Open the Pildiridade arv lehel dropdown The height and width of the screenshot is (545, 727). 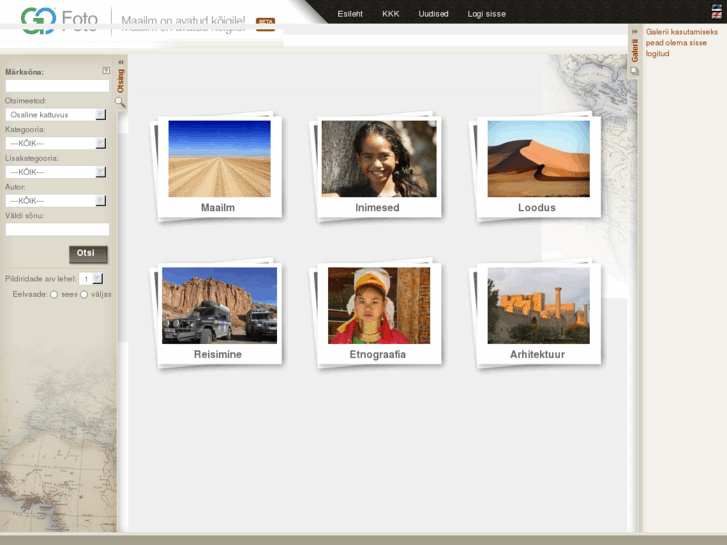[91, 279]
